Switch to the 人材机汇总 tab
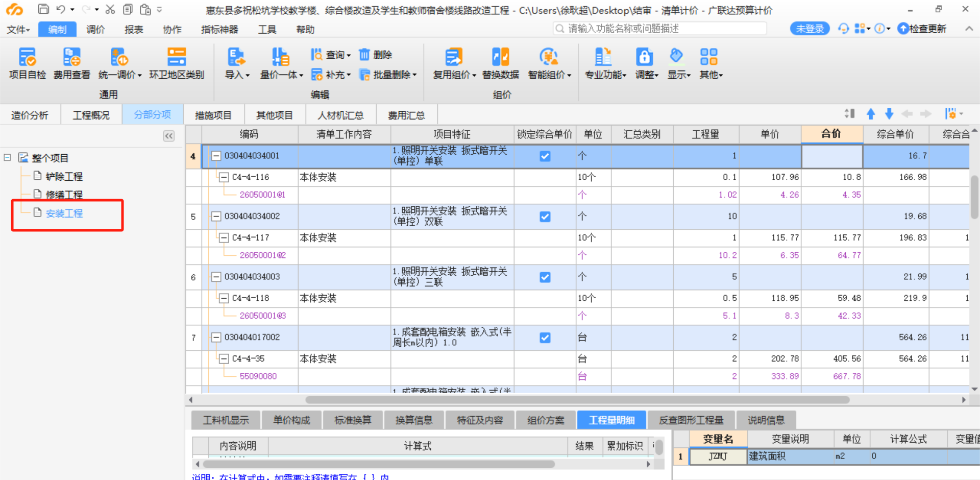Image resolution: width=980 pixels, height=480 pixels. (x=340, y=115)
